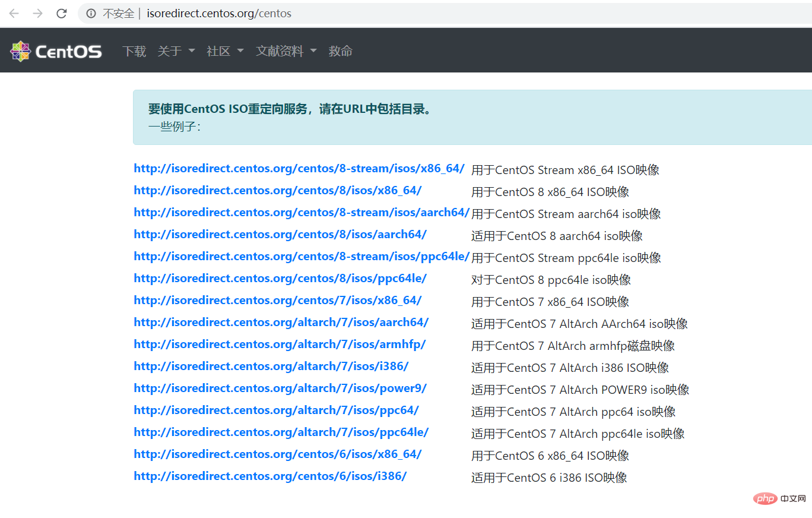Open the altarch/7/isos/aarch64/ link

(x=281, y=323)
